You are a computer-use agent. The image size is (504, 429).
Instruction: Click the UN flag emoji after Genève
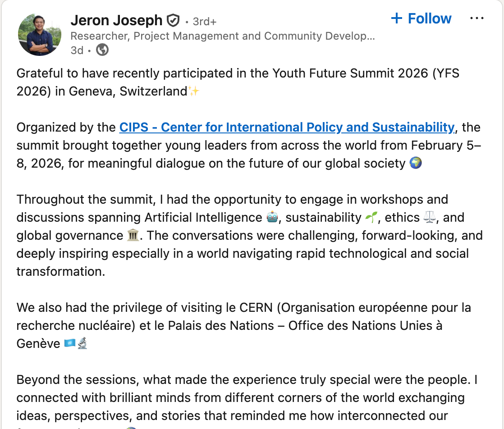point(69,344)
